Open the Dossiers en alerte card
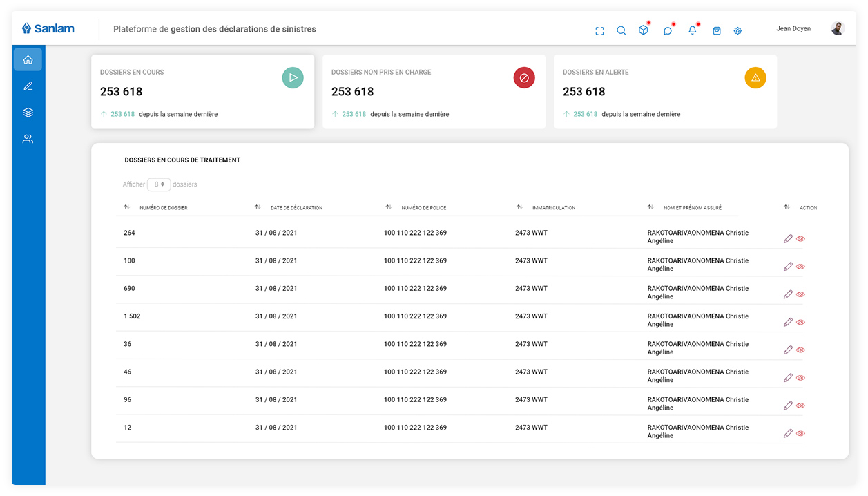Viewport: 868px width, 496px height. pos(665,92)
